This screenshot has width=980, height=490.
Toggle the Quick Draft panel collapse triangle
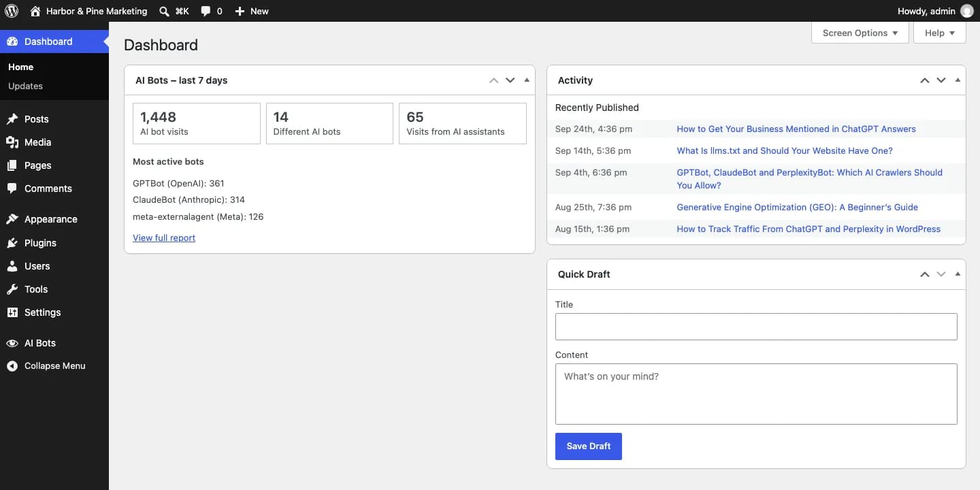pos(958,274)
